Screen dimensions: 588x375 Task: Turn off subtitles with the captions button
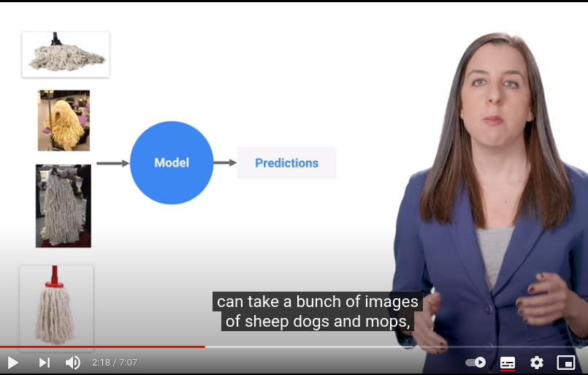(x=508, y=363)
